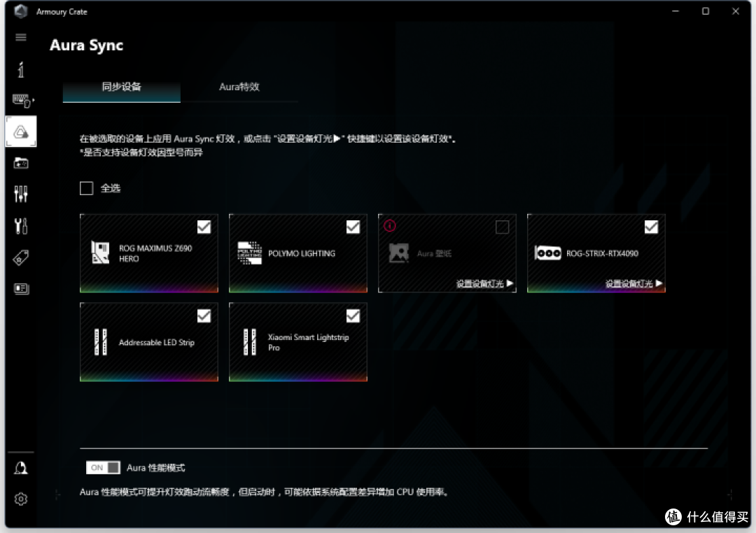Click 设置设备灯光 on Aura wallpaper card
The image size is (756, 533).
tap(484, 283)
